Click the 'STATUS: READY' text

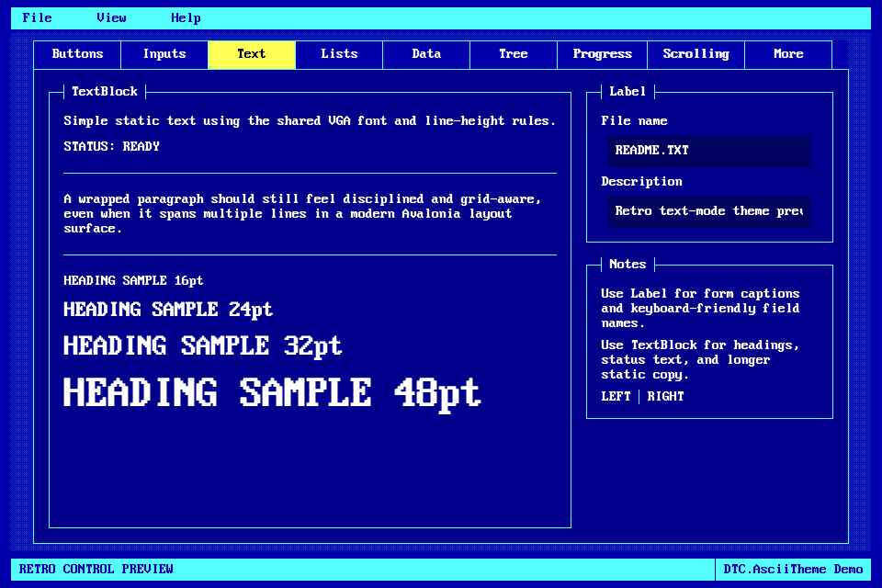point(111,147)
